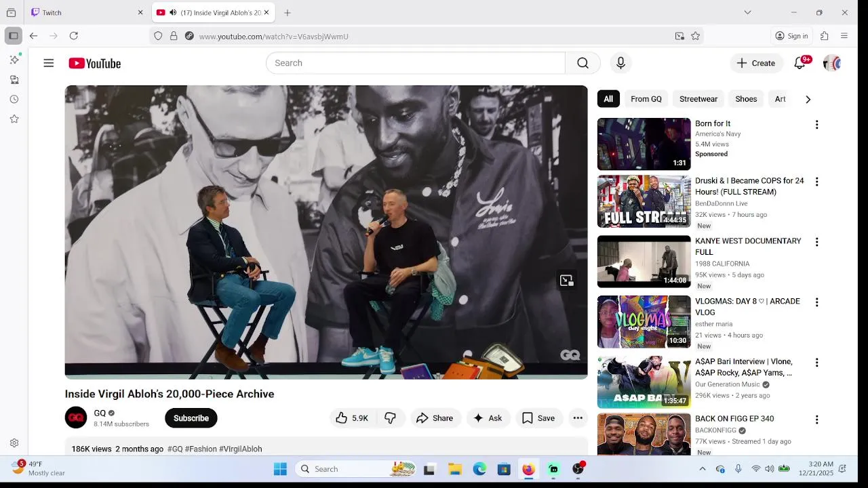Open the GQ channel avatar

pyautogui.click(x=76, y=418)
